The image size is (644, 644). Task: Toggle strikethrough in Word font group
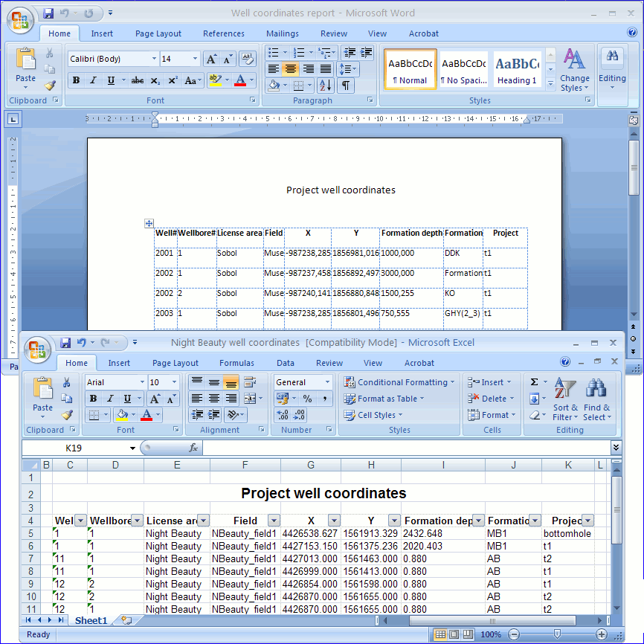coord(137,80)
